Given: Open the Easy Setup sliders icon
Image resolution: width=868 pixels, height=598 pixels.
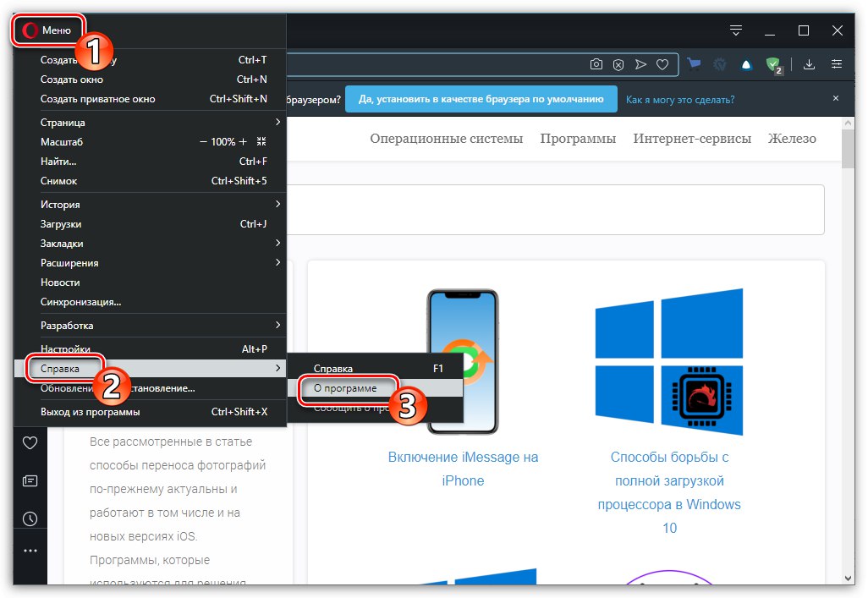Looking at the screenshot, I should click(x=837, y=65).
